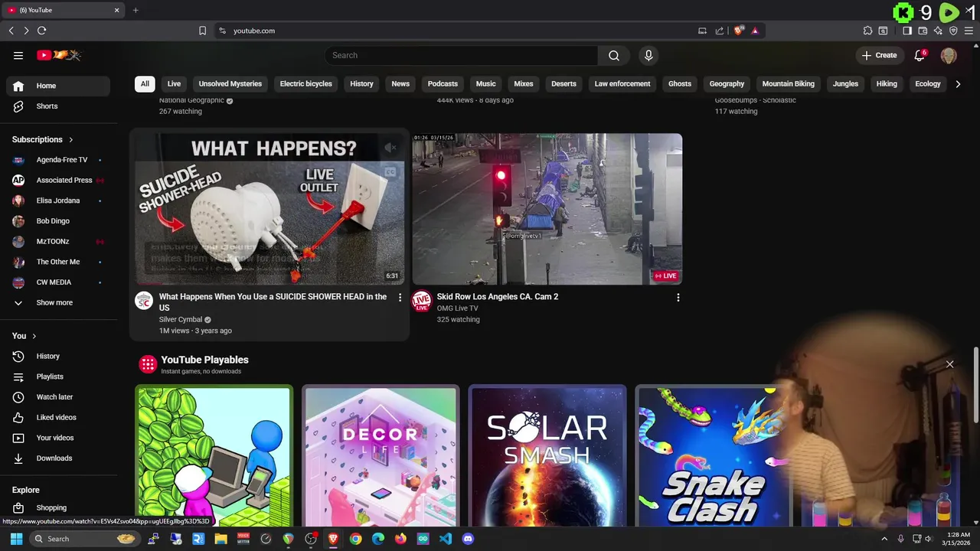Screen dimensions: 980x551
Task: Open Discord from the taskbar
Action: coord(468,539)
